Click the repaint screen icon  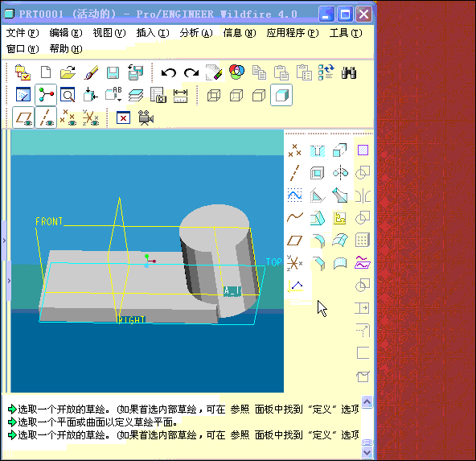click(23, 95)
